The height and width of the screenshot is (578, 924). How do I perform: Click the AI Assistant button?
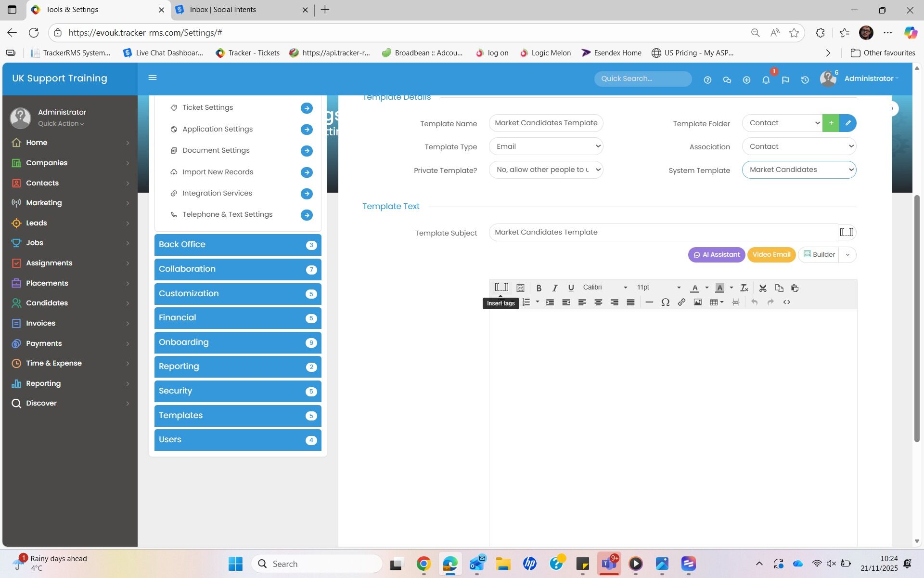[716, 255]
